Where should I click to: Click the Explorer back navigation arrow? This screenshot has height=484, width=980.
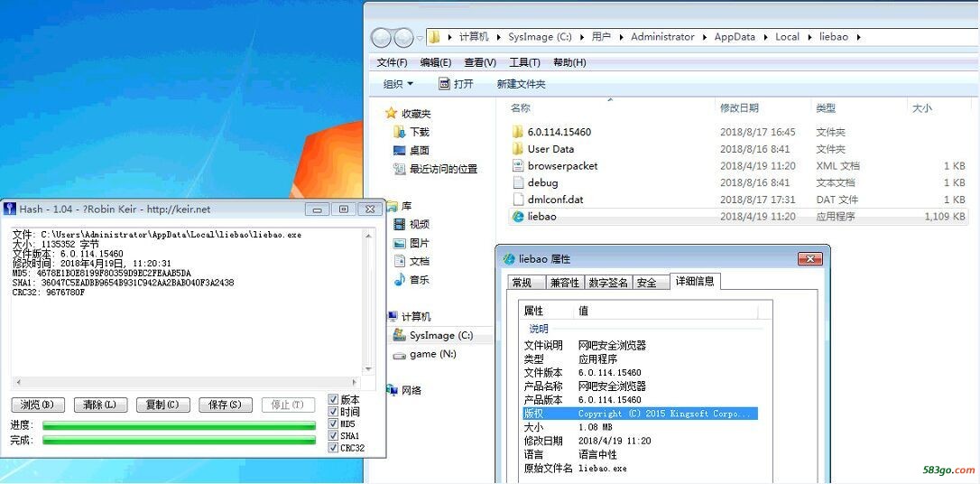[x=382, y=38]
